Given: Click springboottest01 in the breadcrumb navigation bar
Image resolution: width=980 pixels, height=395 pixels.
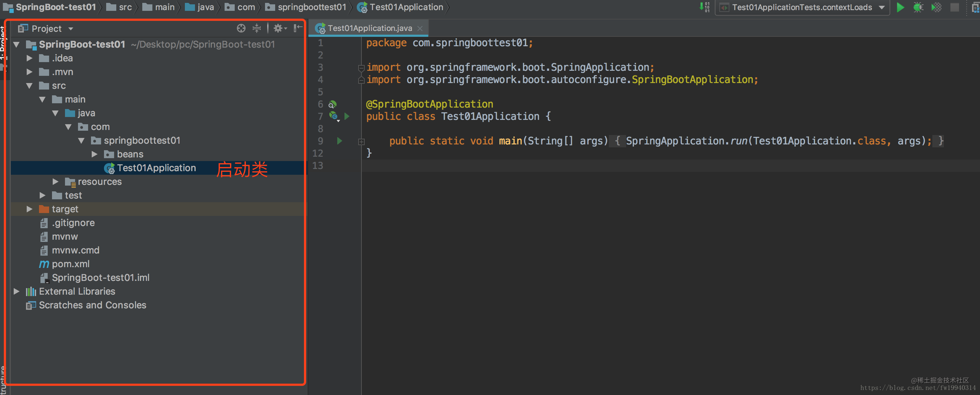Looking at the screenshot, I should (x=312, y=7).
